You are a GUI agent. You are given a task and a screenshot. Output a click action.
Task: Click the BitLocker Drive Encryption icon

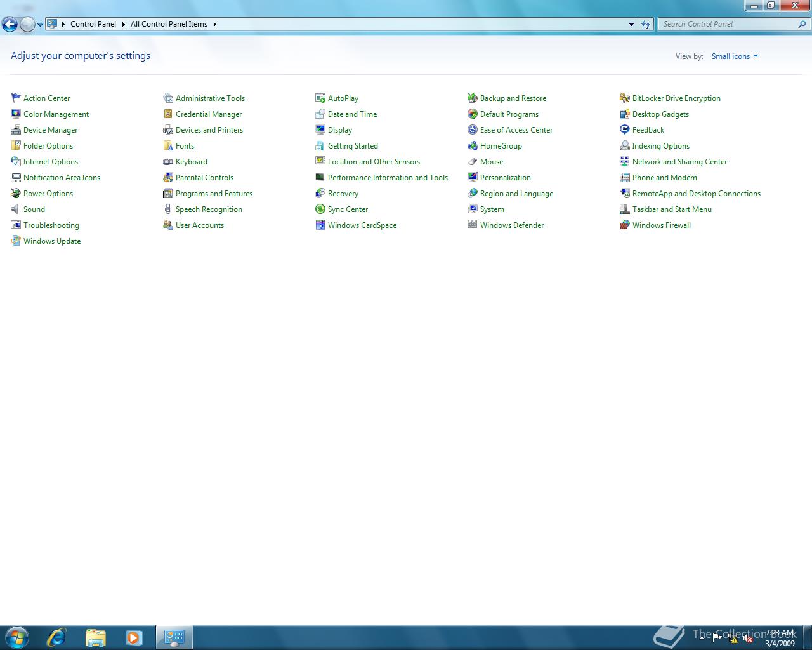625,98
